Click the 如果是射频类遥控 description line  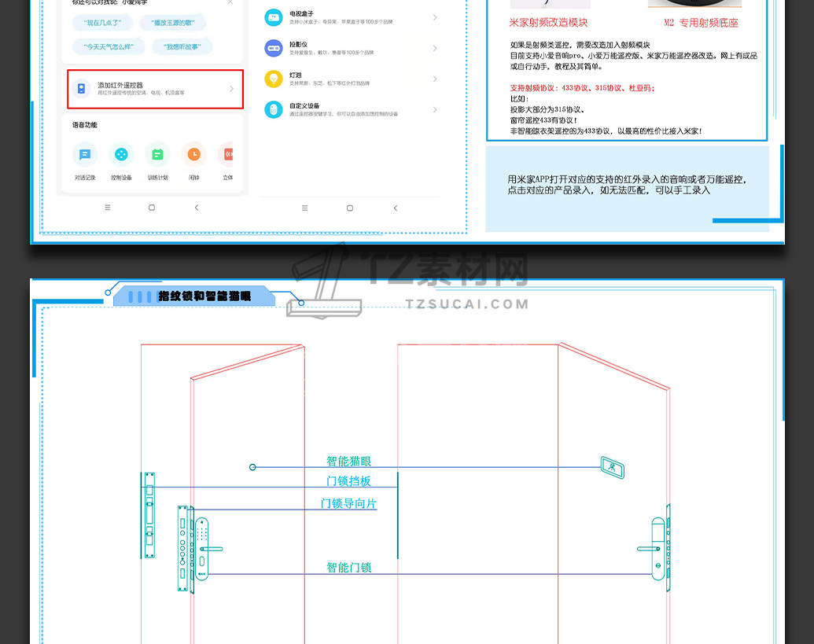pyautogui.click(x=580, y=45)
